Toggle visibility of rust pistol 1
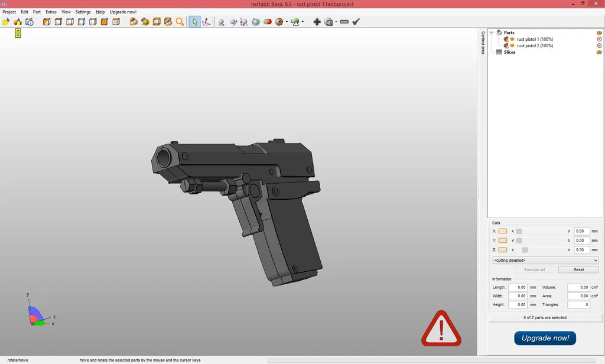605x364 pixels. pyautogui.click(x=512, y=39)
